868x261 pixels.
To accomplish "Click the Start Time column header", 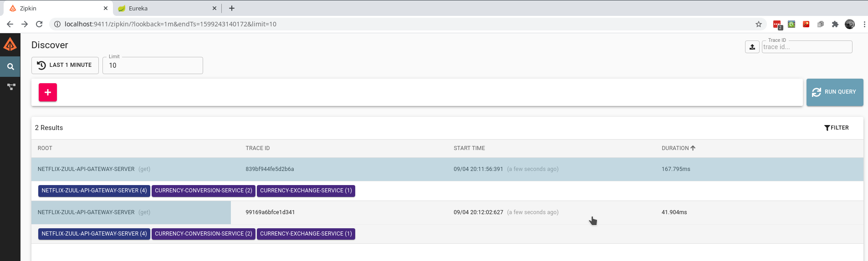I will (469, 148).
